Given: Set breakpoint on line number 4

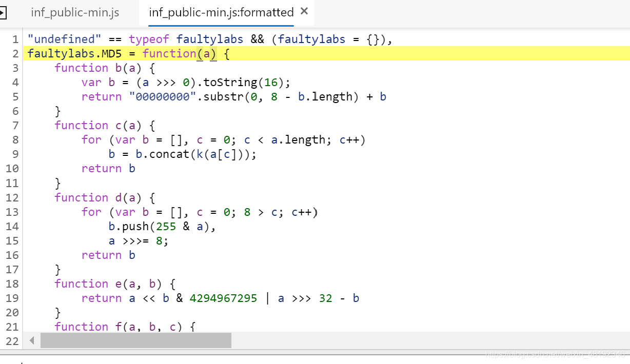Looking at the screenshot, I should click(x=15, y=82).
